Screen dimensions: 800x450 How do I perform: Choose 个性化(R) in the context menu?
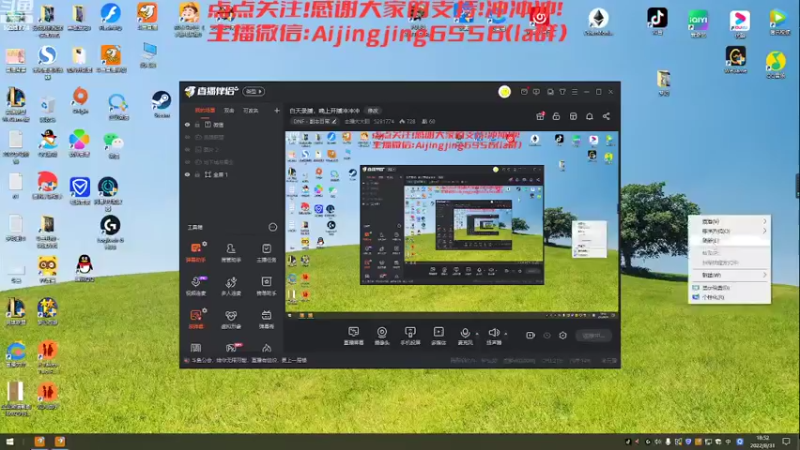click(730, 297)
